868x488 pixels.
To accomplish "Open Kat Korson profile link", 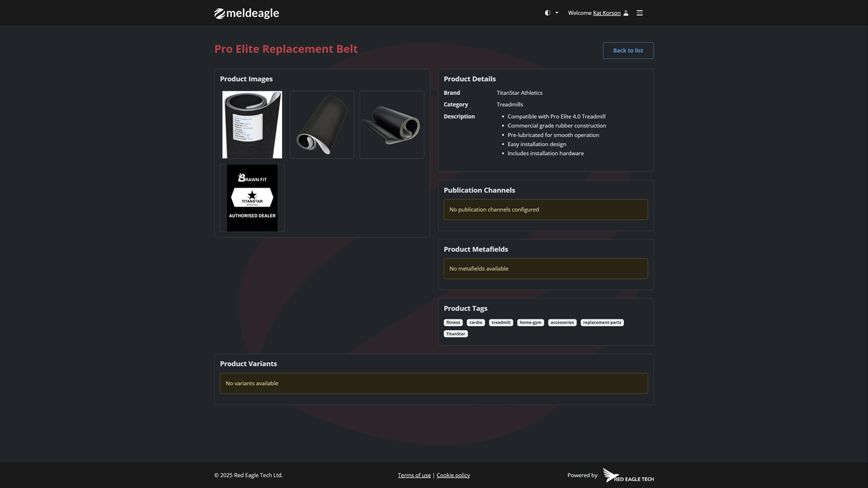I will tap(607, 13).
